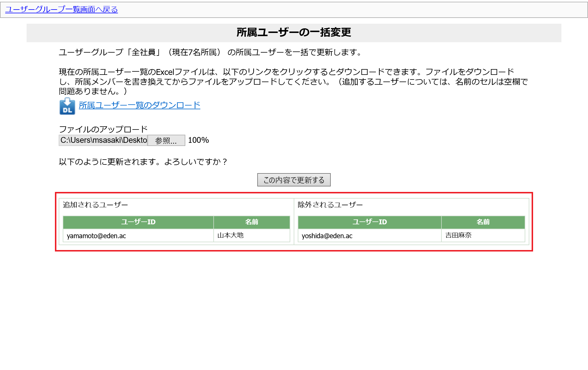Click the 100% upload progress text
The height and width of the screenshot is (370, 588).
click(x=198, y=140)
